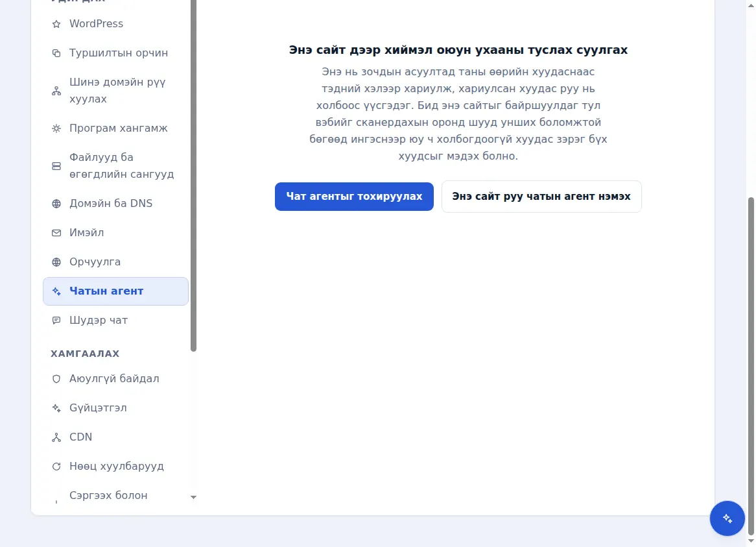The height and width of the screenshot is (547, 756).
Task: Go to Гүйцэтгэл section
Action: pyautogui.click(x=115, y=408)
